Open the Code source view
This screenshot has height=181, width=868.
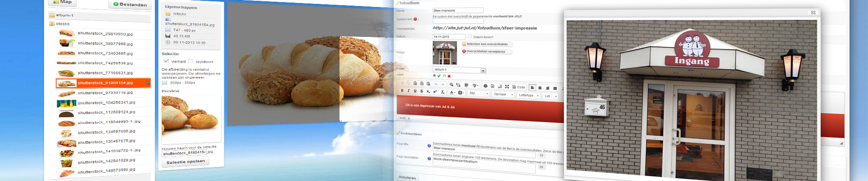[519, 87]
